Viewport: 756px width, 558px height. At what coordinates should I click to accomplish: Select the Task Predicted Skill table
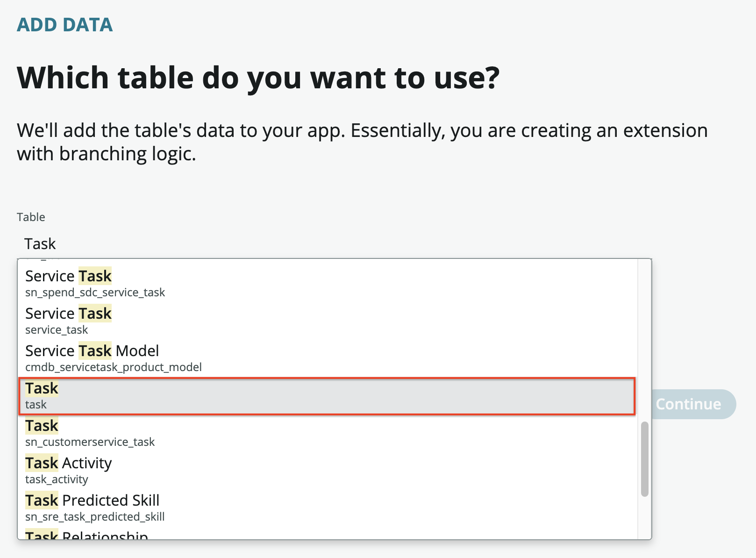(328, 508)
